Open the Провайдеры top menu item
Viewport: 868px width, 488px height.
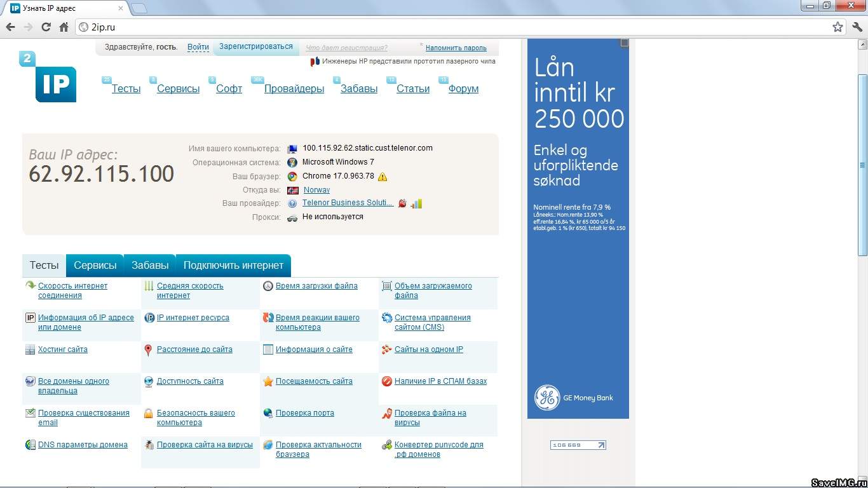click(294, 89)
